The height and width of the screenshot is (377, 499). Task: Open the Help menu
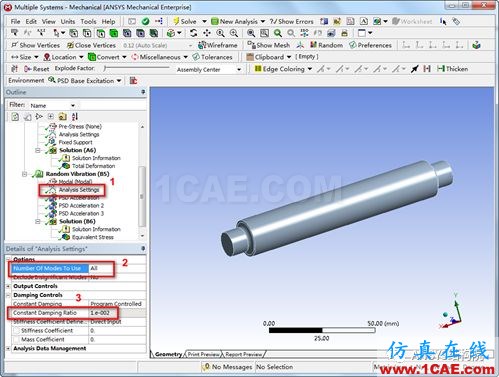click(x=108, y=21)
